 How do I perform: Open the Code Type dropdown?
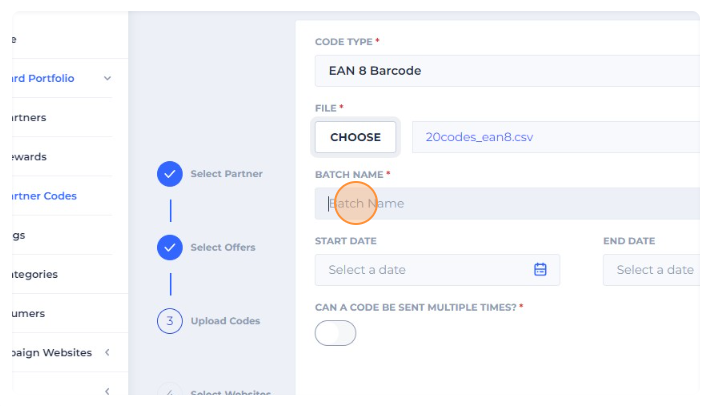click(506, 71)
